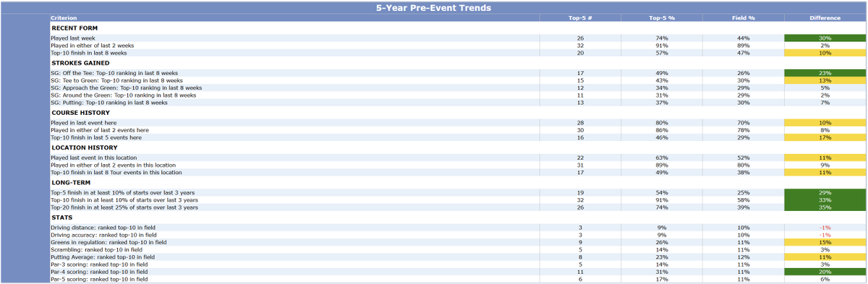Select the 'SG: Putting' row label
The width and height of the screenshot is (868, 284).
[109, 102]
